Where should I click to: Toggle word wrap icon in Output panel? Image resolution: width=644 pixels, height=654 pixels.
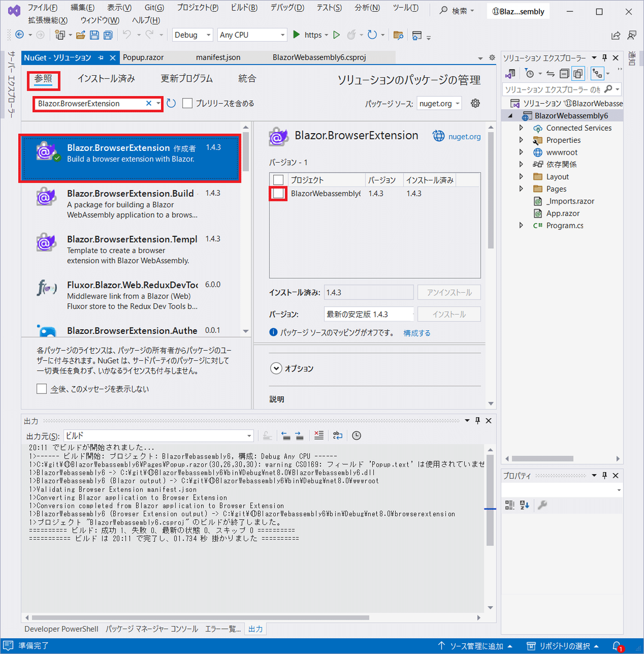click(338, 435)
